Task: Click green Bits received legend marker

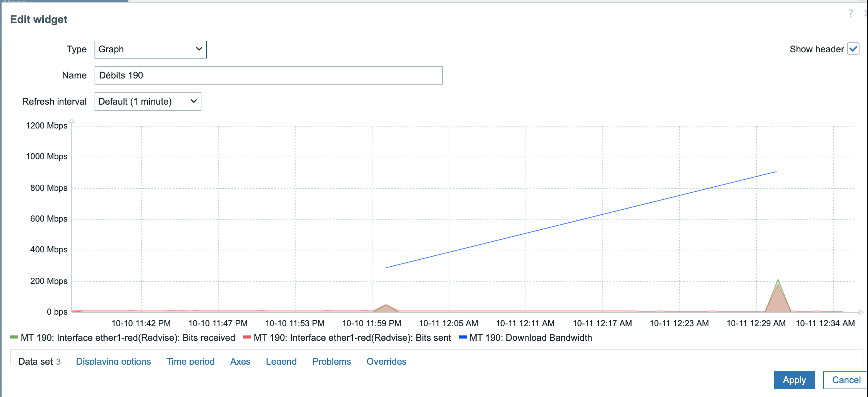Action: 14,337
